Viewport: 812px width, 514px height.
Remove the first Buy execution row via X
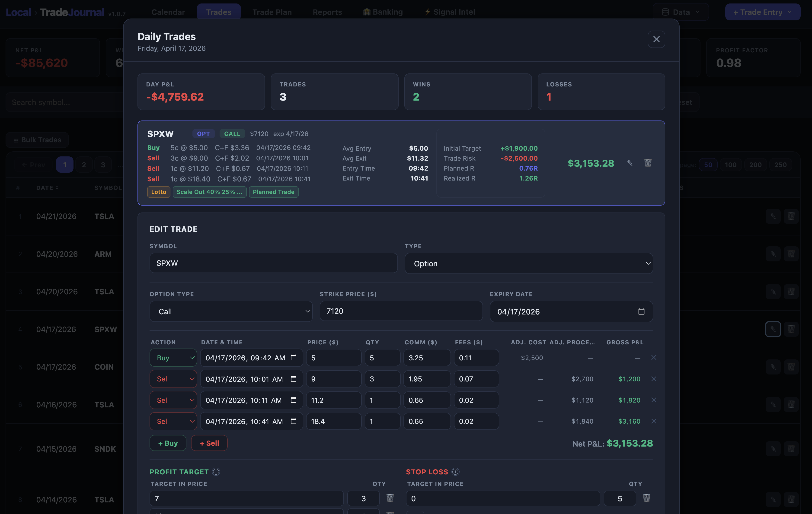(654, 358)
